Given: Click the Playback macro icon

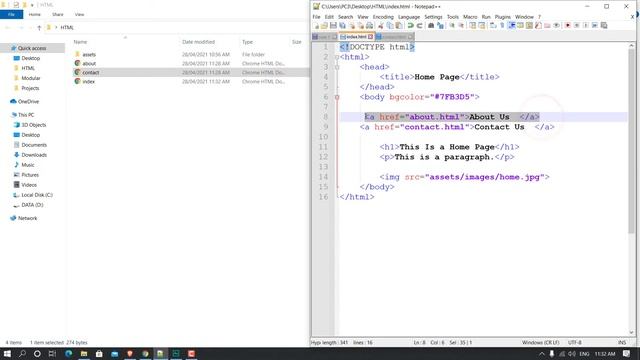Looking at the screenshot, I should (586, 25).
